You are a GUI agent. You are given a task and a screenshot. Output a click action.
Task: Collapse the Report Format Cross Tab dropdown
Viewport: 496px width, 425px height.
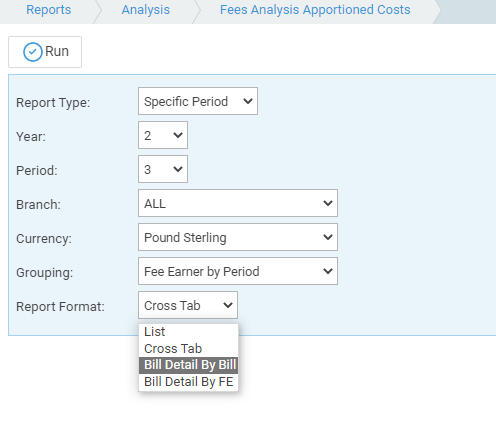pyautogui.click(x=188, y=305)
